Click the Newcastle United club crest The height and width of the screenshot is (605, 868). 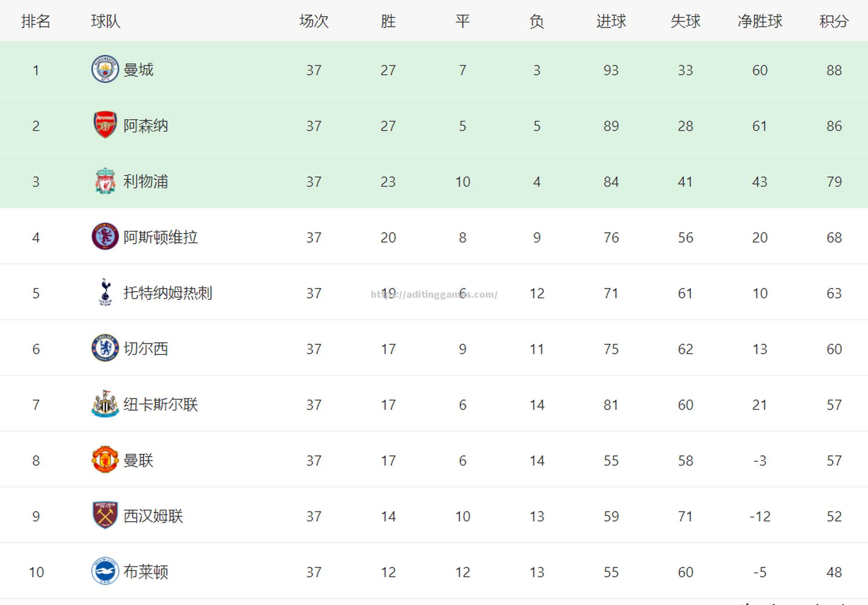(105, 404)
